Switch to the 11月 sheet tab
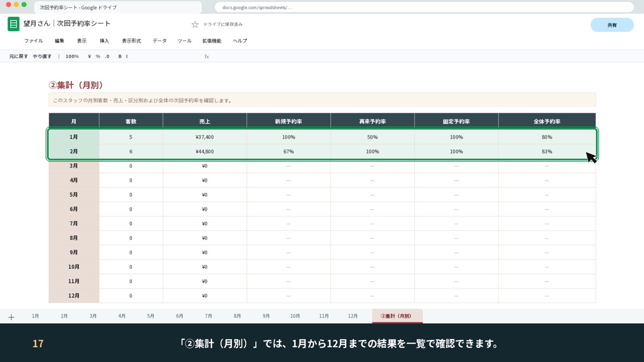 (324, 316)
